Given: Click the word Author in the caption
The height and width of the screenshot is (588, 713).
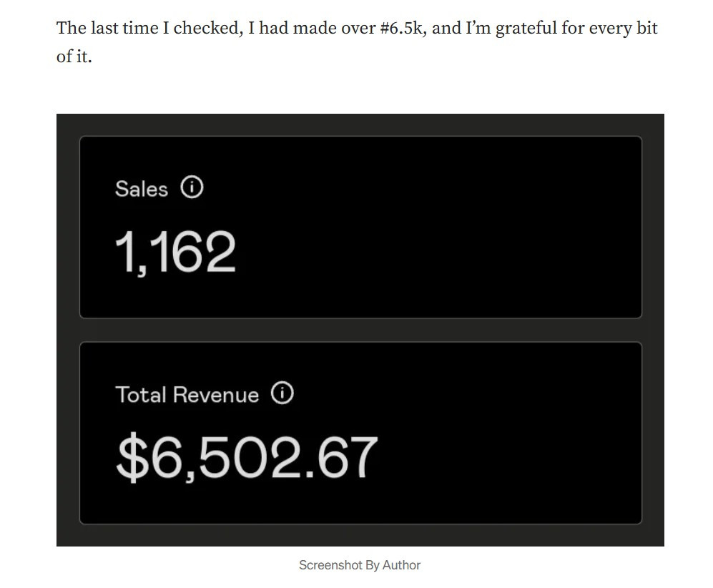Looking at the screenshot, I should [x=401, y=565].
